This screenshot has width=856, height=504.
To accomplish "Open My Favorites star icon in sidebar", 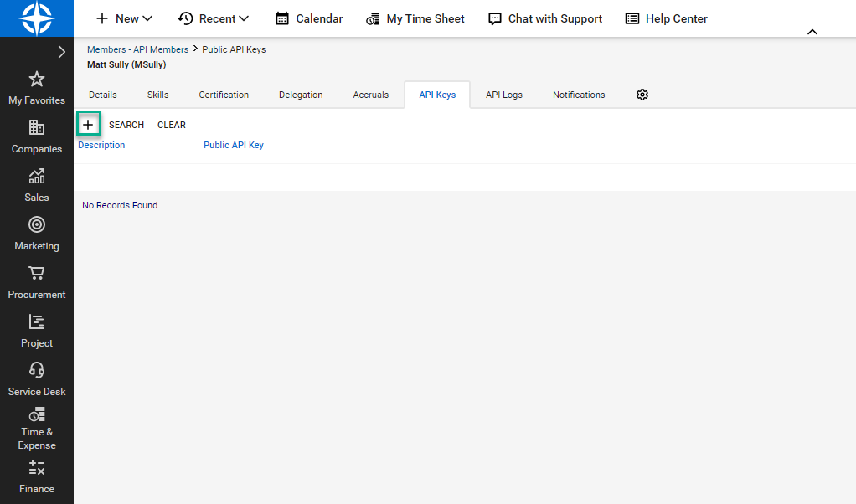I will (x=37, y=80).
